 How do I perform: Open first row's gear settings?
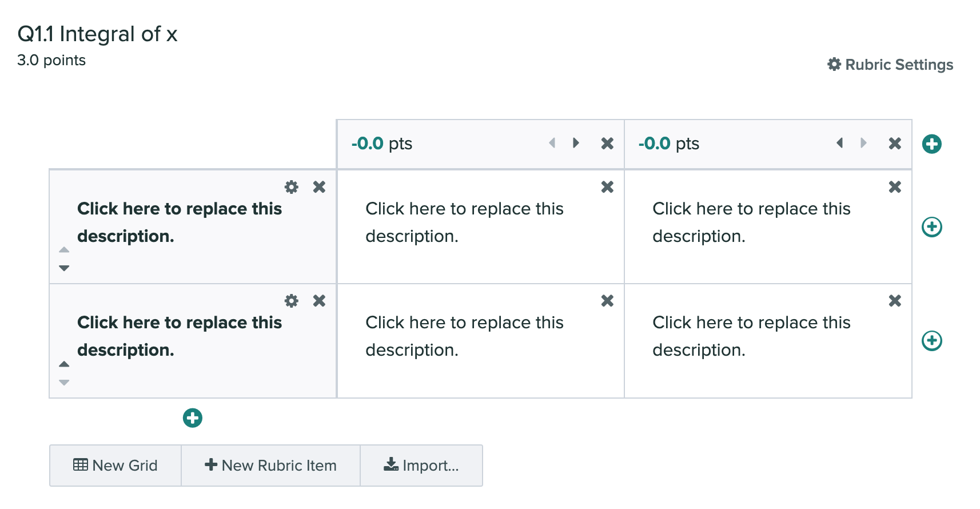292,187
